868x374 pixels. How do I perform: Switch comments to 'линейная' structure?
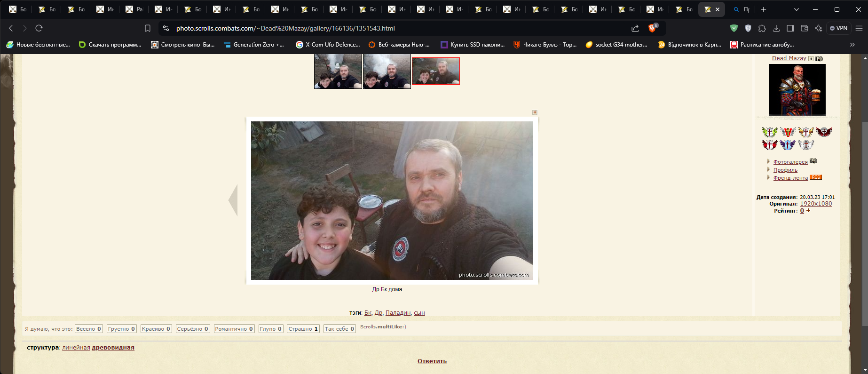coord(76,348)
